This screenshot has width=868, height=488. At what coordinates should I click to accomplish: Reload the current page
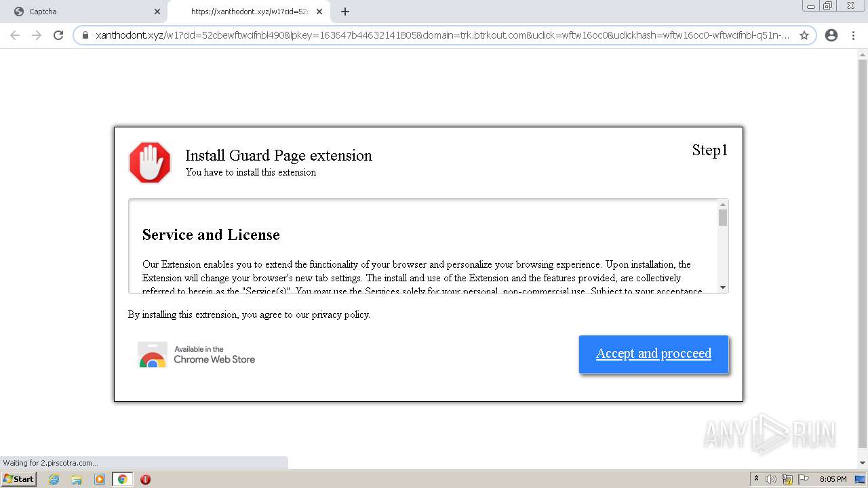coord(58,35)
